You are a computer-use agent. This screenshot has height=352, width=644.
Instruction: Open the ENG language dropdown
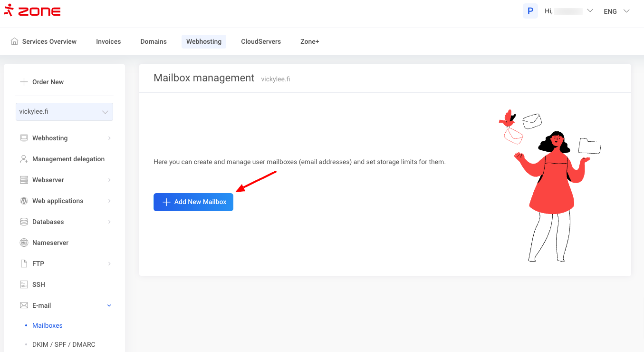(616, 11)
